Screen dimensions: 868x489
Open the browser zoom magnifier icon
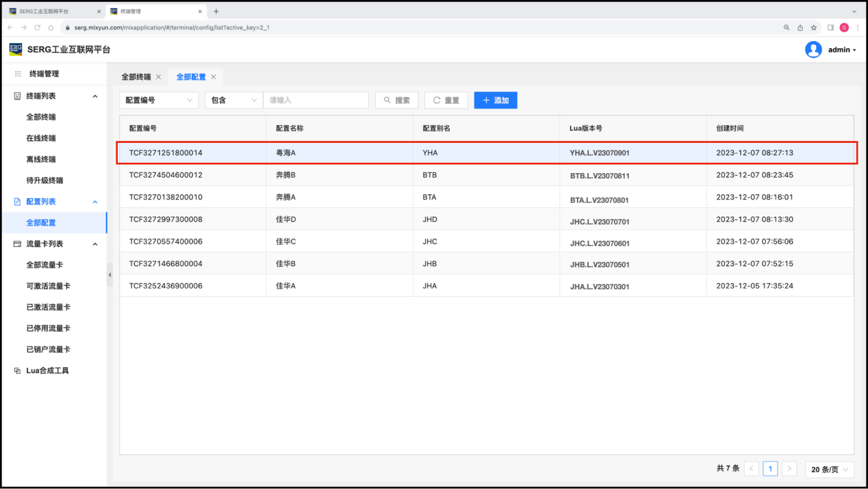pyautogui.click(x=787, y=27)
